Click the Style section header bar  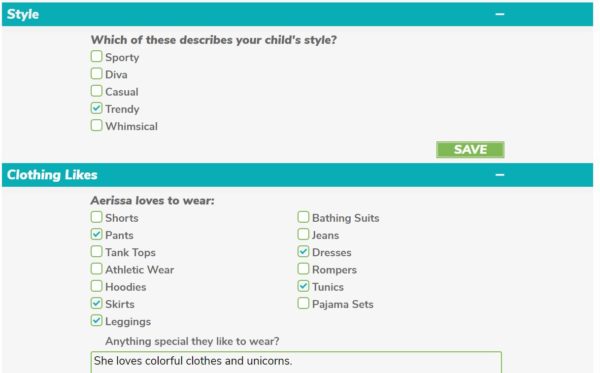point(297,14)
